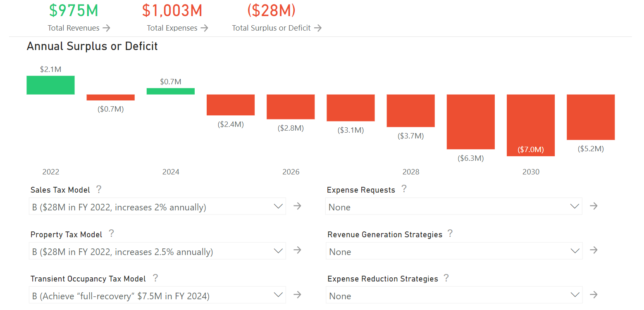
Task: Open help for Expense Requests
Action: tap(404, 189)
